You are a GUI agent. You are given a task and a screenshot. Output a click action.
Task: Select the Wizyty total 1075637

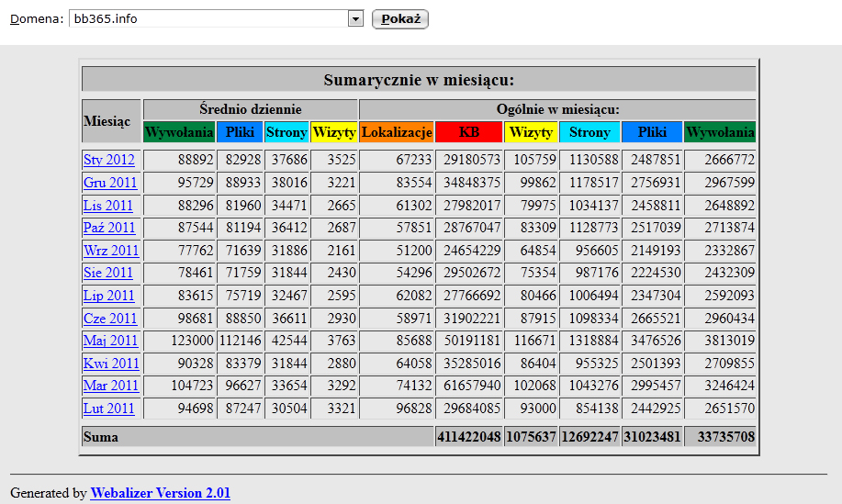(x=531, y=437)
